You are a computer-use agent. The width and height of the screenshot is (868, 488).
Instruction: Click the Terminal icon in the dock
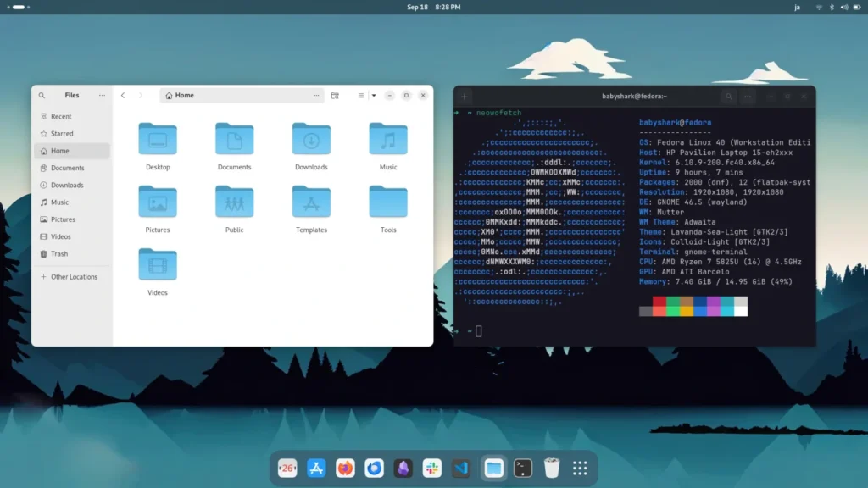coord(522,468)
